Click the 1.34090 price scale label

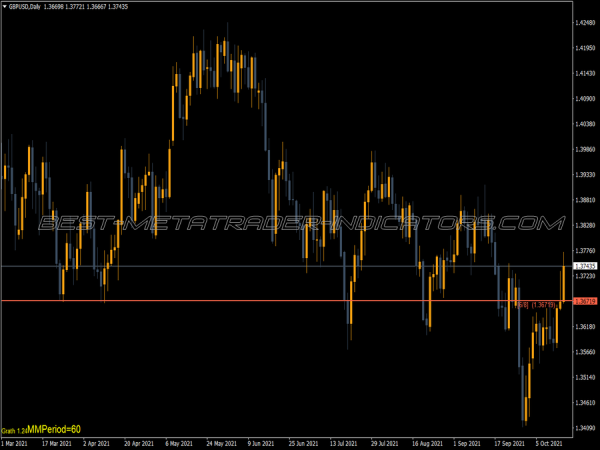[585, 403]
